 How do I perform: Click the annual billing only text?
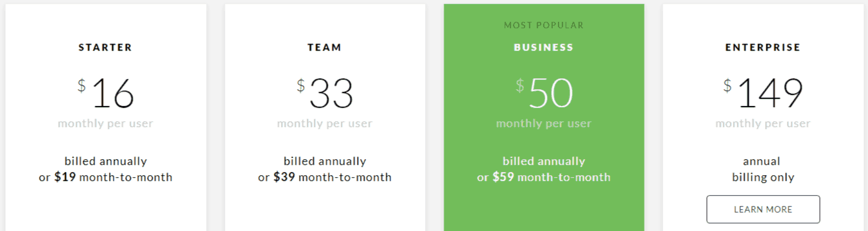[x=763, y=169]
